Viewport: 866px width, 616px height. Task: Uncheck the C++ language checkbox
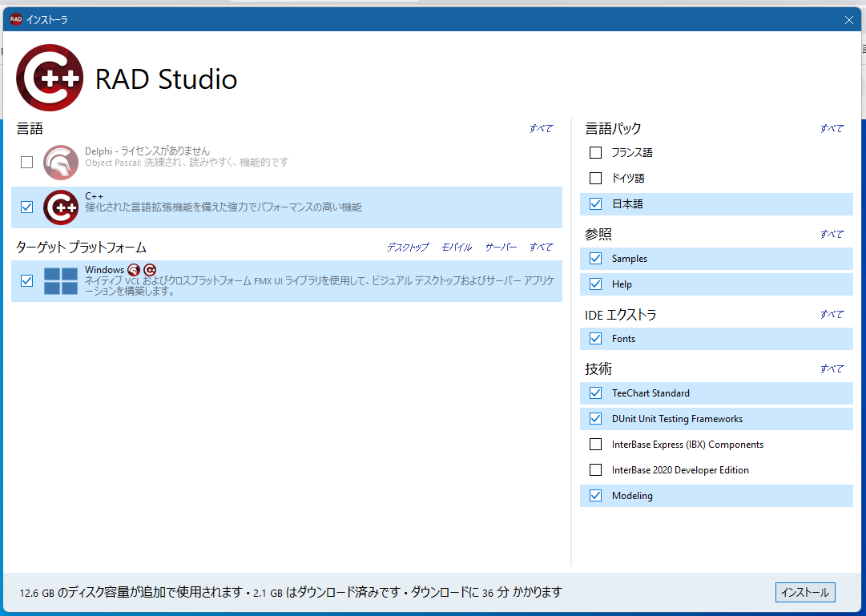(x=26, y=207)
